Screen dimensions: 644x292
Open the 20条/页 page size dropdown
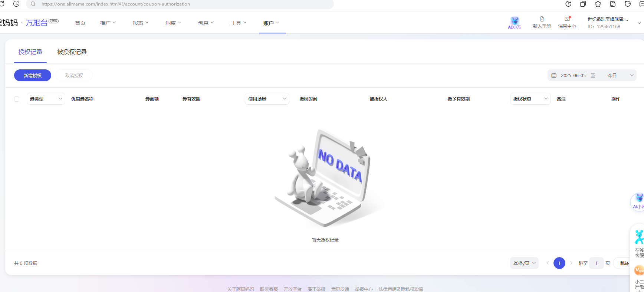[x=524, y=263]
